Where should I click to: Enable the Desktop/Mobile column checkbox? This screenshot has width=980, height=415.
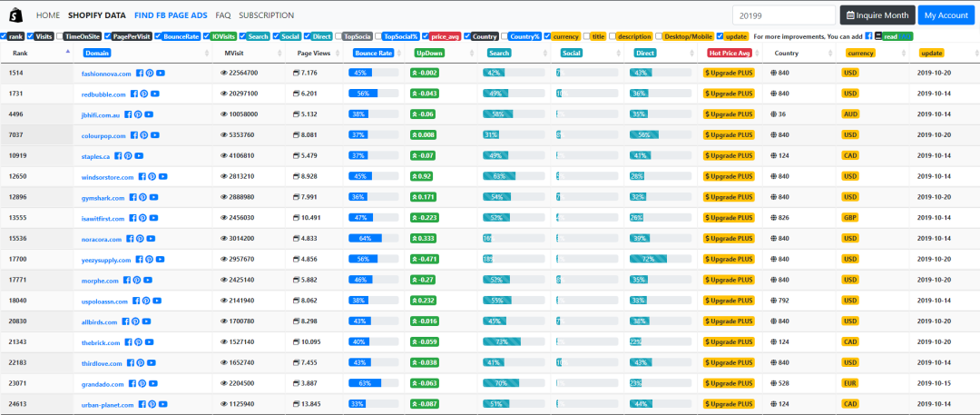tap(659, 36)
